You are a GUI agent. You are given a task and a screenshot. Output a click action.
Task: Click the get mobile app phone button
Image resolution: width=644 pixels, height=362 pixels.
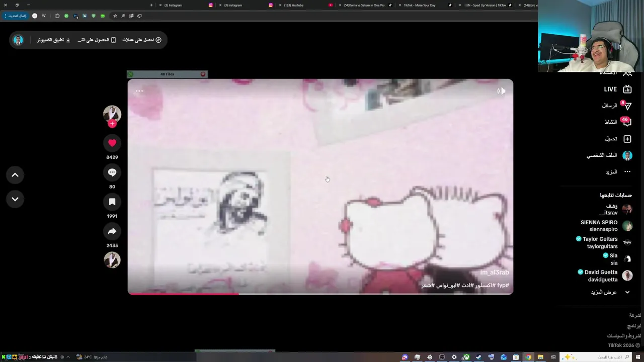coord(97,40)
